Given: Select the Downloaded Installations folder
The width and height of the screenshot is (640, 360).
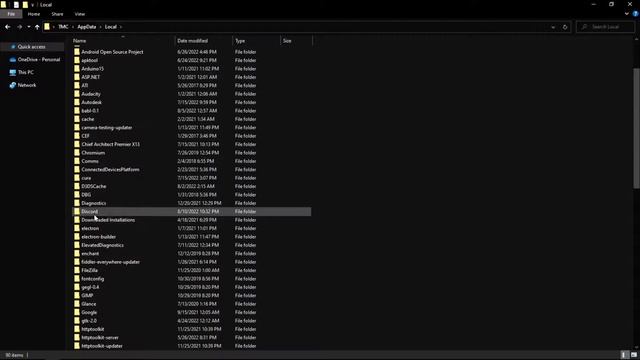Looking at the screenshot, I should [108, 220].
